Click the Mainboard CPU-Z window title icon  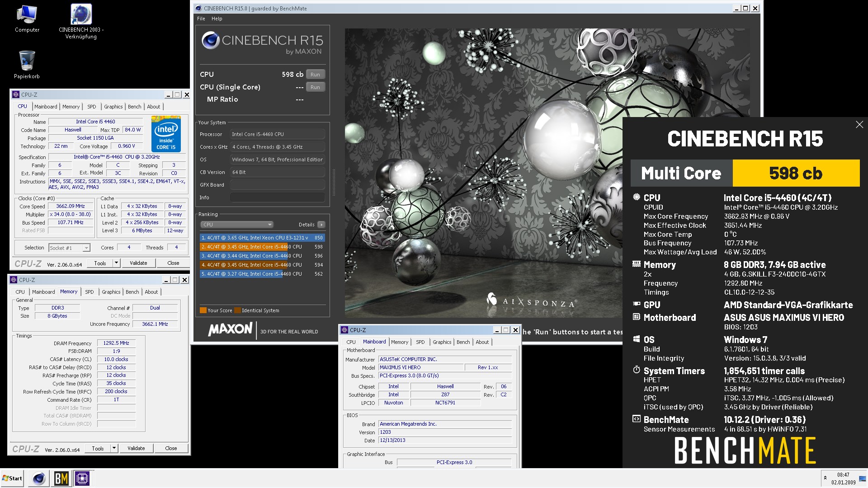tap(344, 330)
